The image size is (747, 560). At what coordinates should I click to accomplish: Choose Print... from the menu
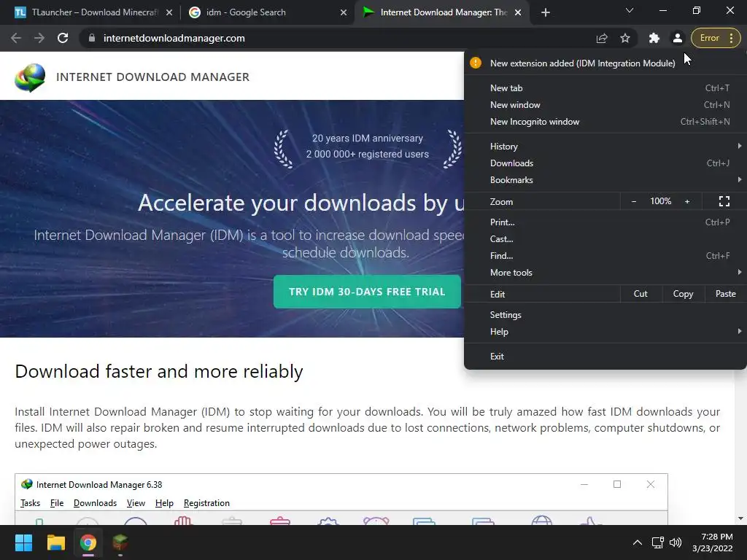pyautogui.click(x=605, y=222)
